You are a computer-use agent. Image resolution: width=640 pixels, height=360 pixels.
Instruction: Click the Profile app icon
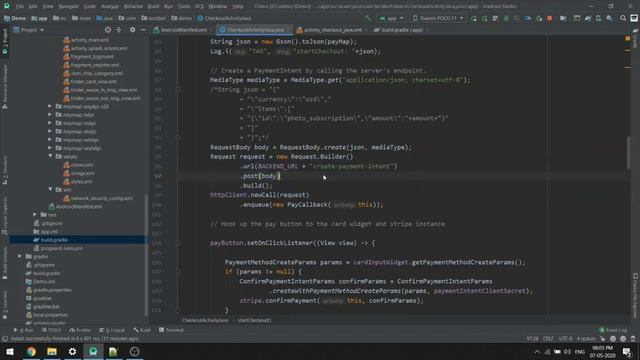(528, 18)
